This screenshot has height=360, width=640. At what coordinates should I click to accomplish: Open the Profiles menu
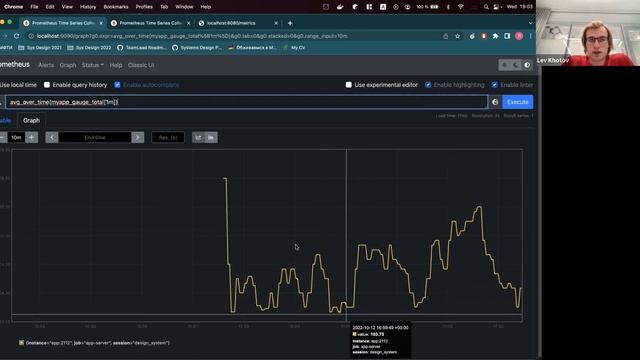tap(144, 7)
